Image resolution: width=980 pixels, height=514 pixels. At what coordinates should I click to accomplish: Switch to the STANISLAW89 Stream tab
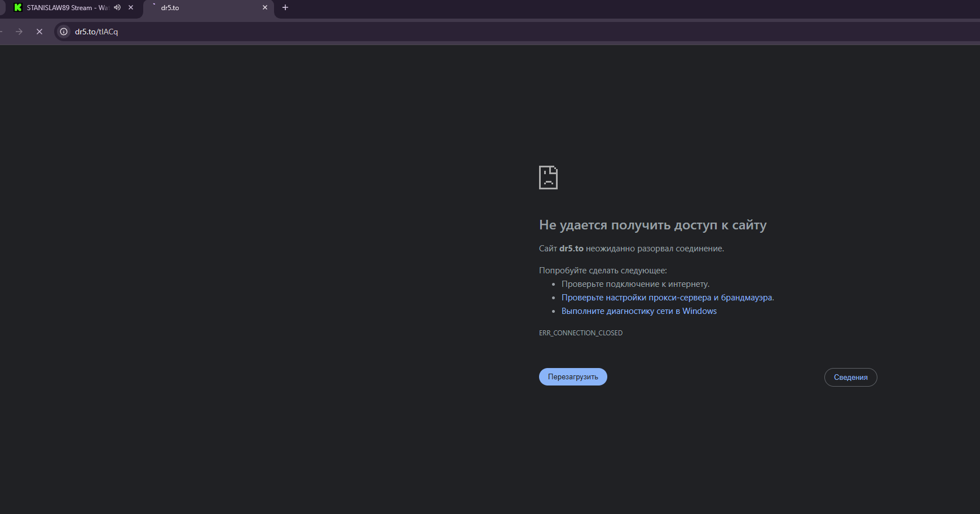62,7
